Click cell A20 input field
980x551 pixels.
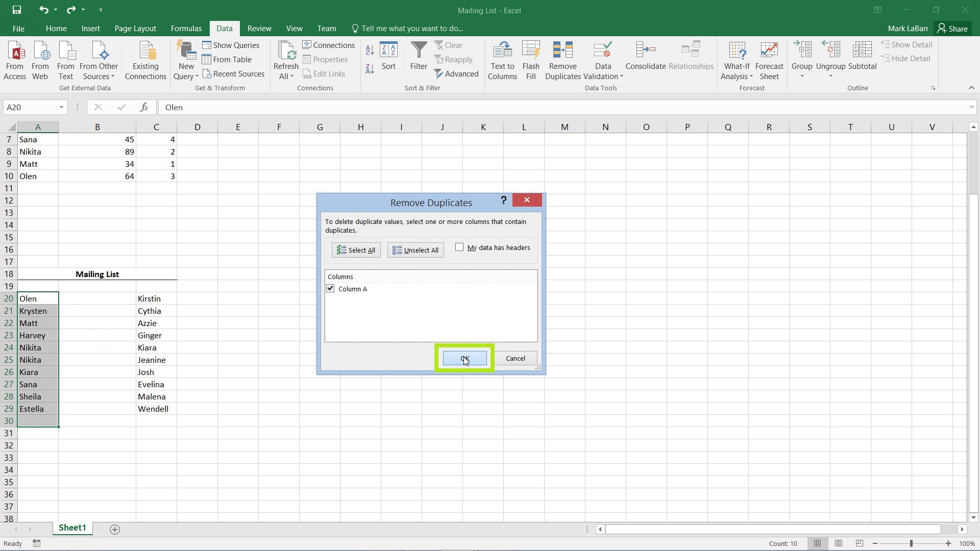[38, 298]
